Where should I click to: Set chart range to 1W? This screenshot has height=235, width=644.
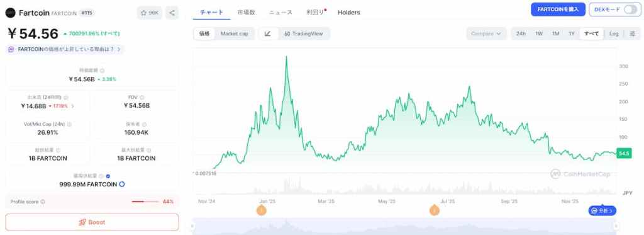(539, 34)
